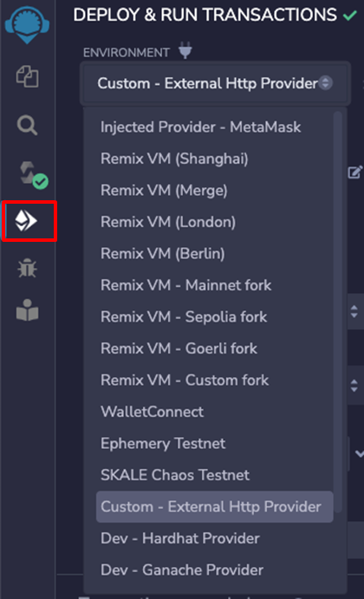Viewport: 364px width, 599px height.
Task: Open the LearnEth tutorials icon
Action: click(x=27, y=310)
